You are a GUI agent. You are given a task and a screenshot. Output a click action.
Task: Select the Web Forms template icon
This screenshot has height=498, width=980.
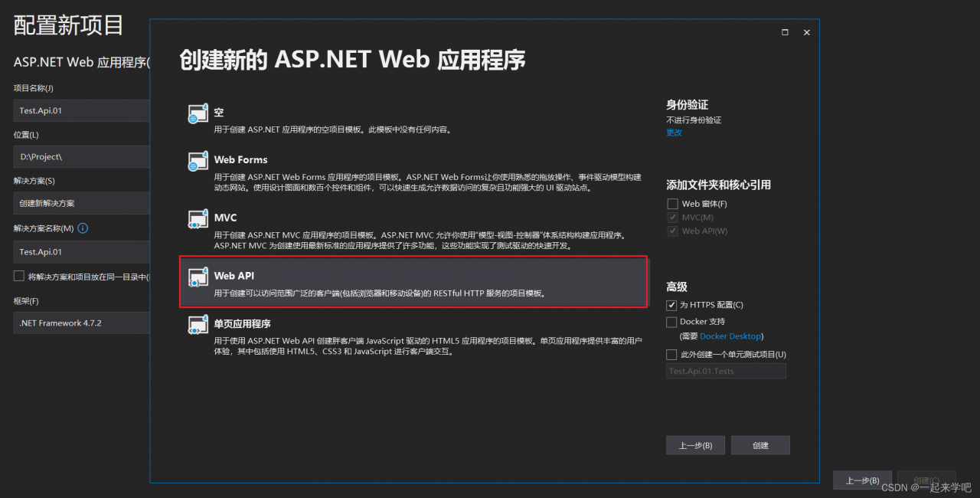click(198, 161)
